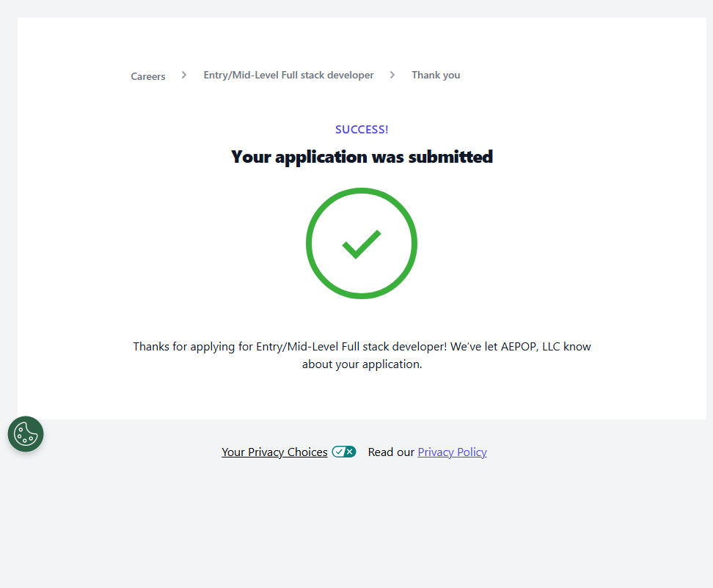Viewport: 713px width, 588px height.
Task: Open Your Privacy Choices link
Action: coord(274,452)
